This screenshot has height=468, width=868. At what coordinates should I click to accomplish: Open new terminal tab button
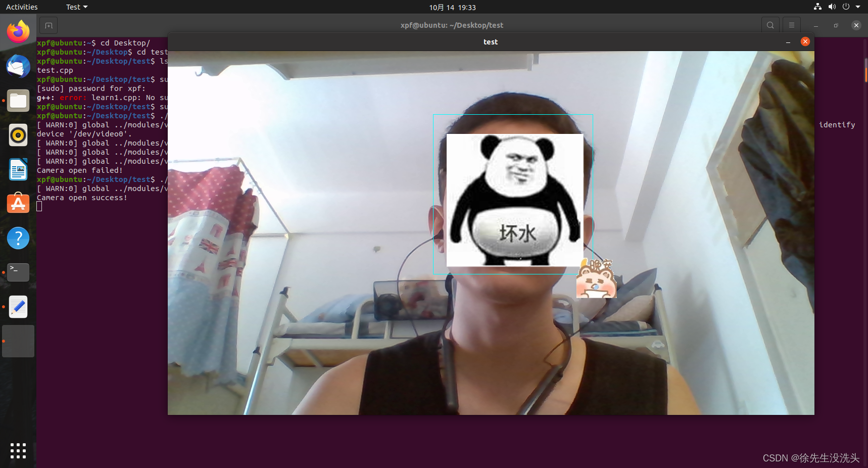click(49, 25)
